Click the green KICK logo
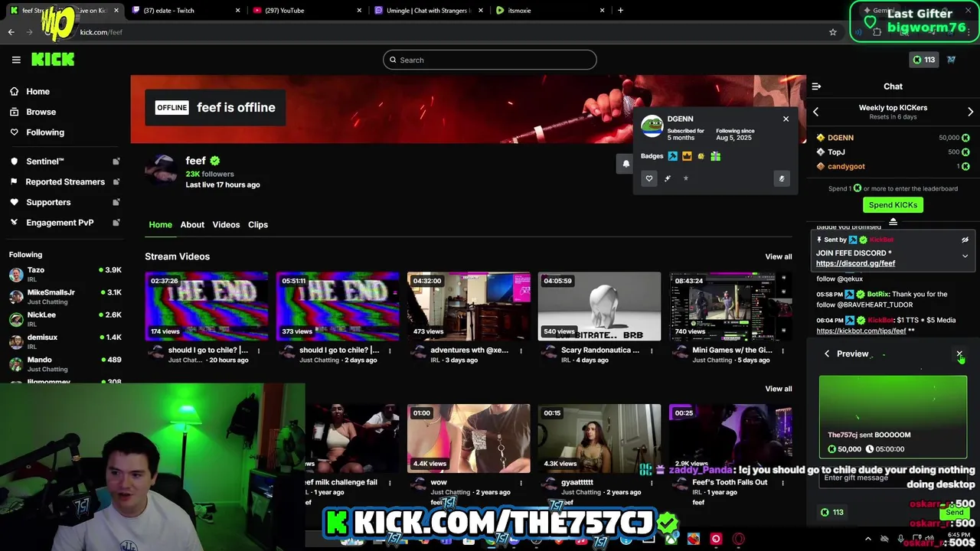This screenshot has width=980, height=551. pyautogui.click(x=53, y=60)
